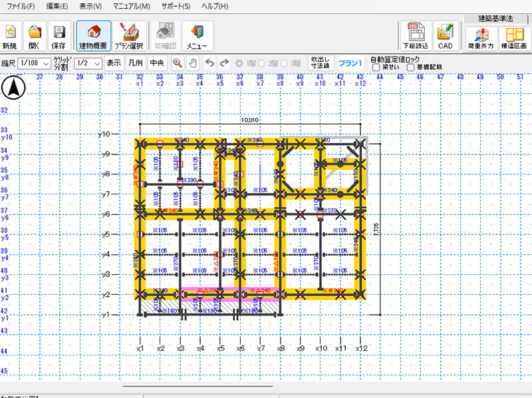Viewport: 532px width, 398px height.
Task: Select the hand pan tool
Action: point(192,63)
